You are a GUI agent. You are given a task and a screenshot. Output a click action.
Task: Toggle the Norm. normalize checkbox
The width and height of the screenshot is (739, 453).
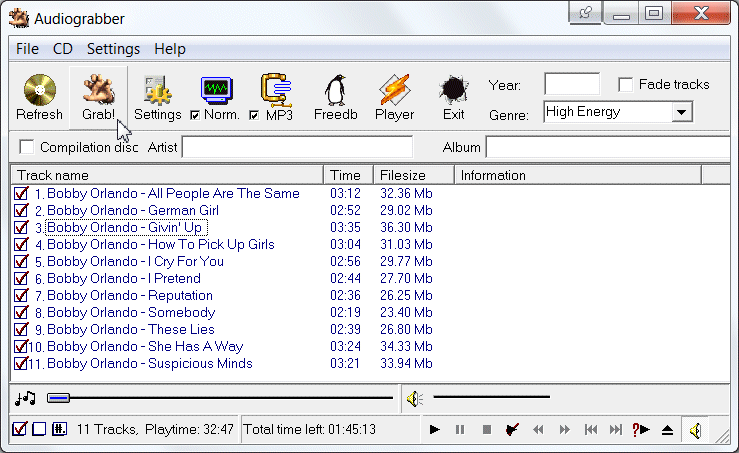point(195,115)
